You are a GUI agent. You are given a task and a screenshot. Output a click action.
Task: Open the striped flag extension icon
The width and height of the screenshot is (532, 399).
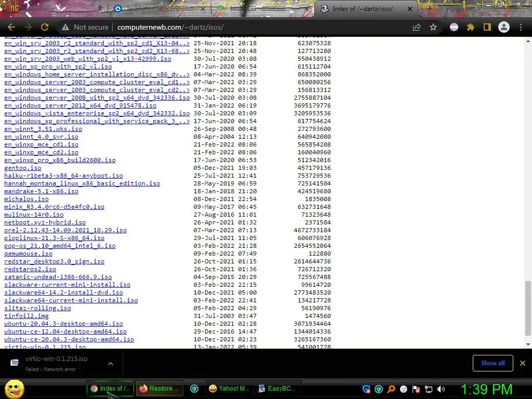(x=454, y=27)
